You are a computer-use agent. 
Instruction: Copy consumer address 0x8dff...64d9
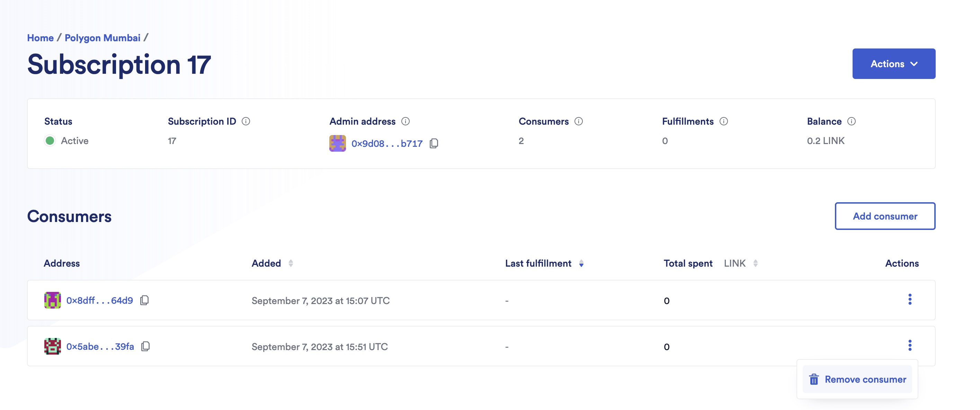(x=144, y=300)
